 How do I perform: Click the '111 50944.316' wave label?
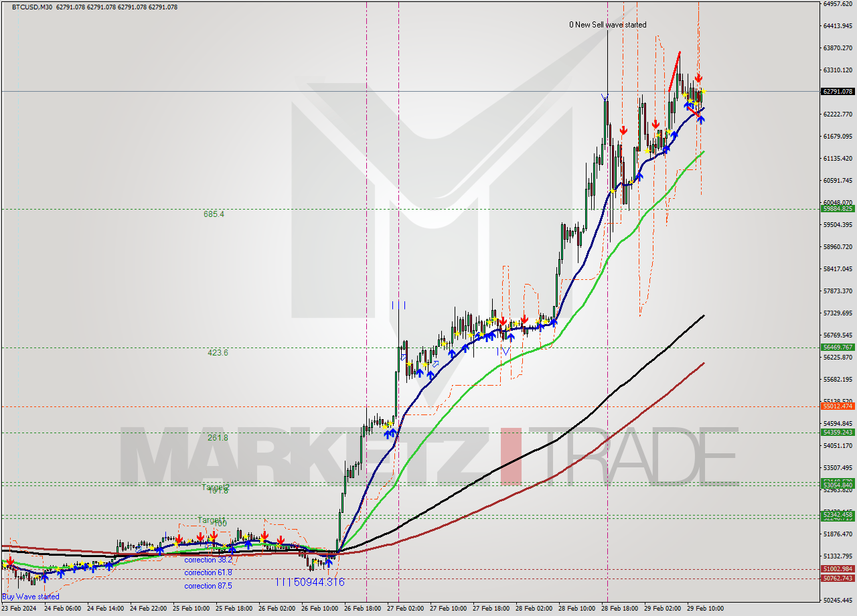click(309, 583)
